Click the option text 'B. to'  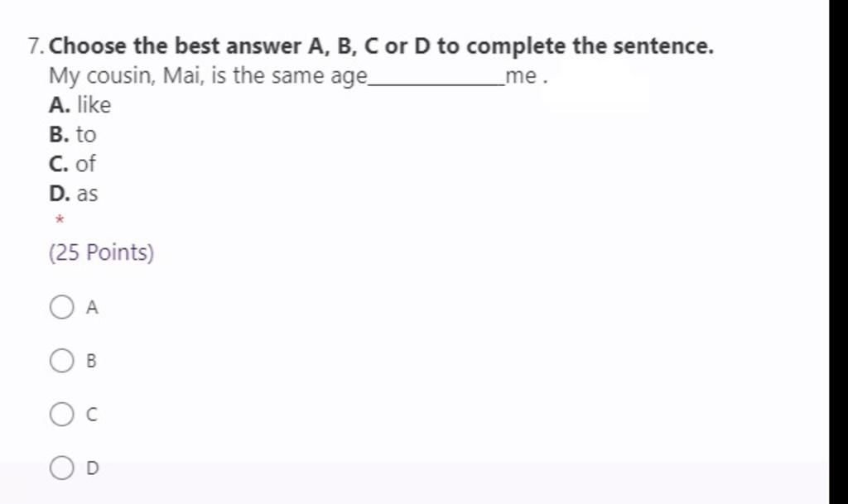[x=73, y=135]
